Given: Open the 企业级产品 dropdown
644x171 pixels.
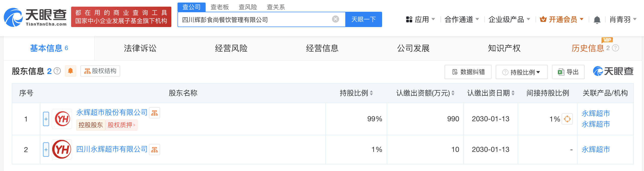Looking at the screenshot, I should 509,19.
